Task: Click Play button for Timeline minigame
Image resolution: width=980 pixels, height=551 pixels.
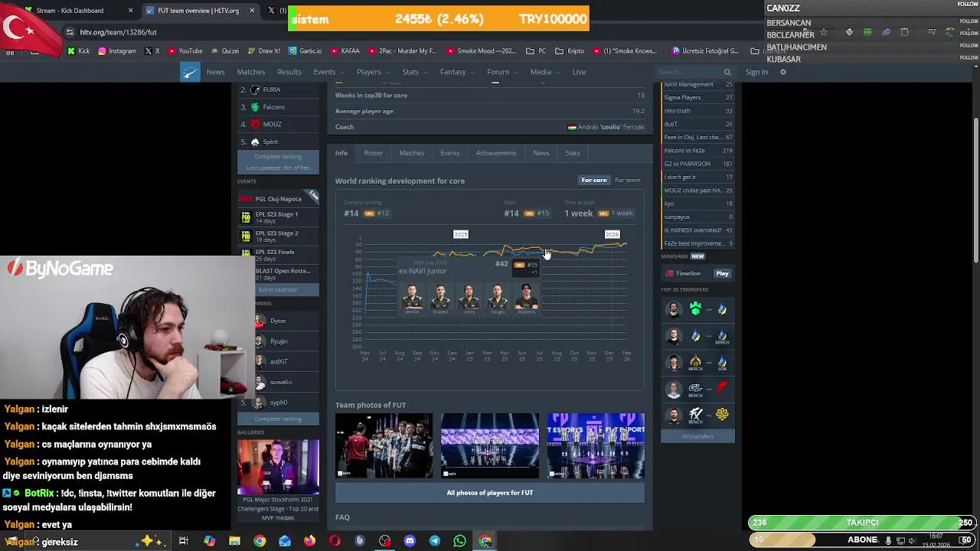Action: [722, 273]
